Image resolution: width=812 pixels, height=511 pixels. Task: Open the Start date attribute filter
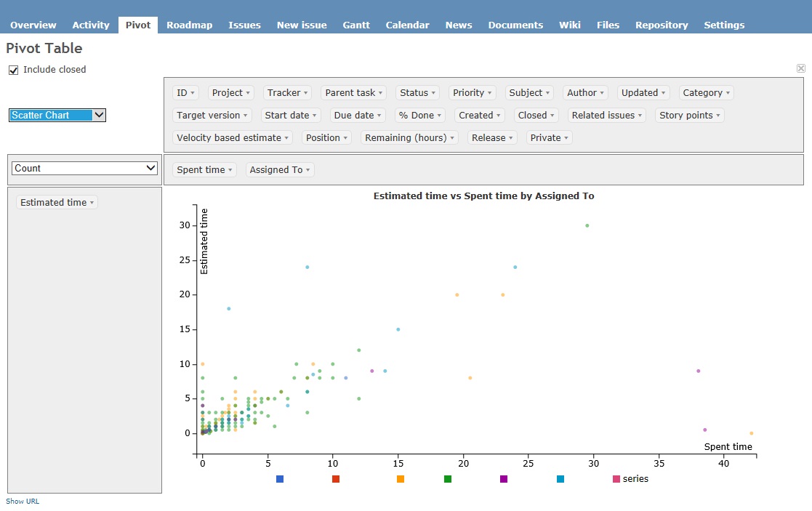point(290,116)
